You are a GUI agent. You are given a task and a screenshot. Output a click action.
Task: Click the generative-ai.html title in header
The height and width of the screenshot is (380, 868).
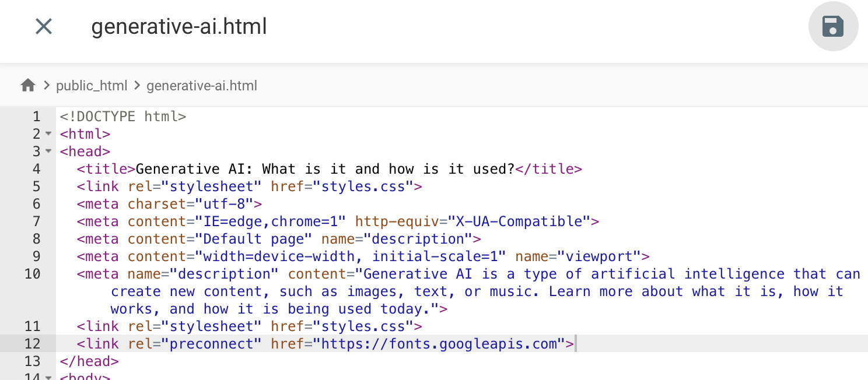[x=179, y=27]
